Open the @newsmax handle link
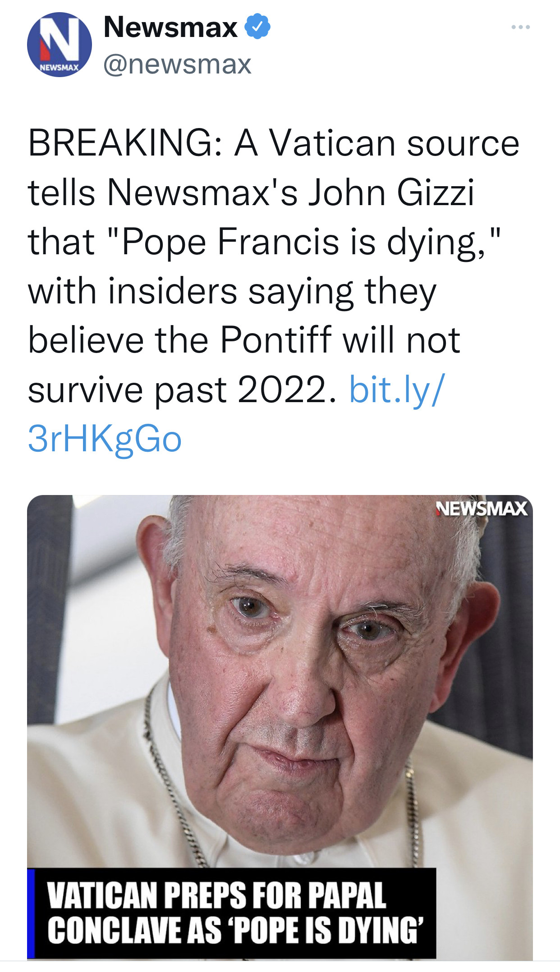Screen dimensions: 560x972 click(177, 64)
